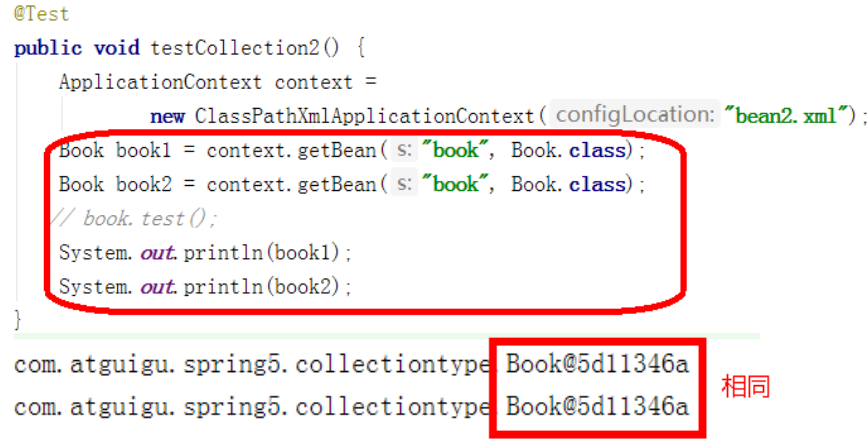Click the println(book1) statement
Viewport: 867px width, 444px height.
point(205,253)
